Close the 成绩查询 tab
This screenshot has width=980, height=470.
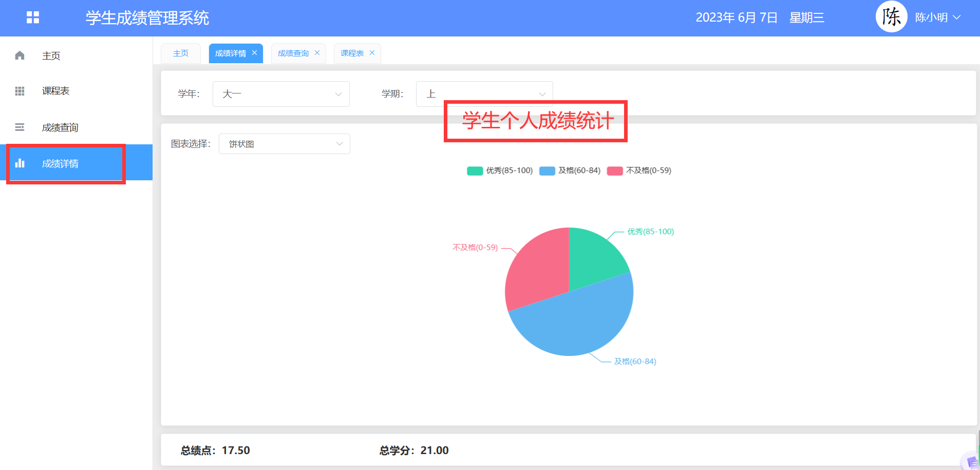coord(317,53)
